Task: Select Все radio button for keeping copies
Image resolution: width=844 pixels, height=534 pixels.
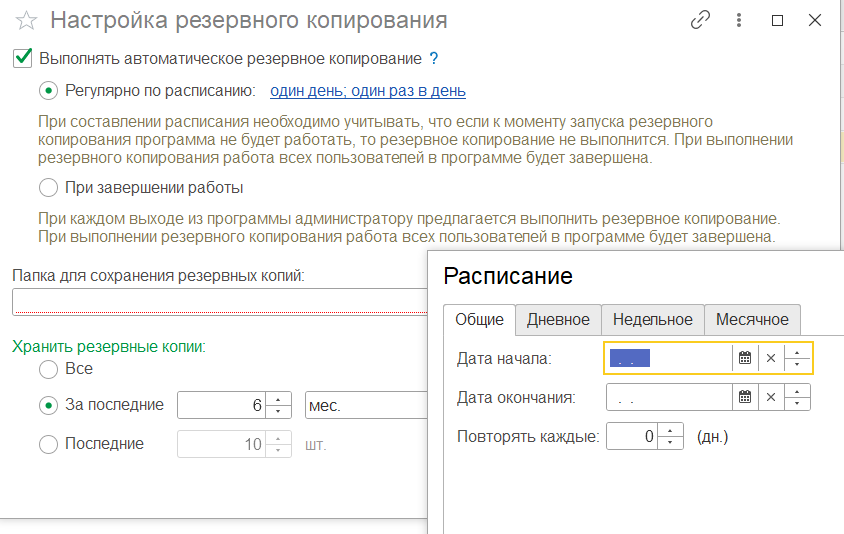Action: point(48,369)
